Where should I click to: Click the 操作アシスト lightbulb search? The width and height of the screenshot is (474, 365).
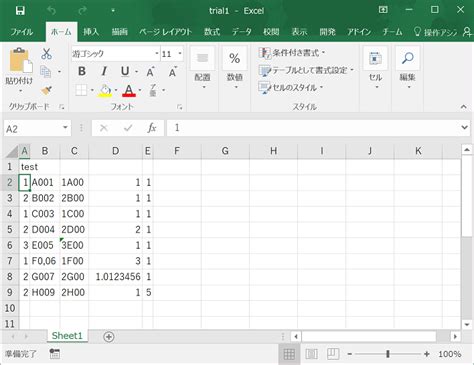(x=435, y=32)
